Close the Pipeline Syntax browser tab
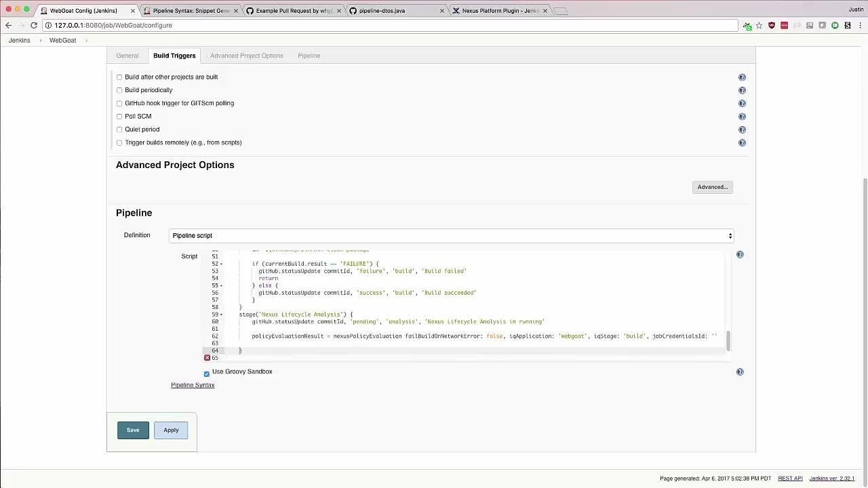The image size is (868, 488). [236, 11]
